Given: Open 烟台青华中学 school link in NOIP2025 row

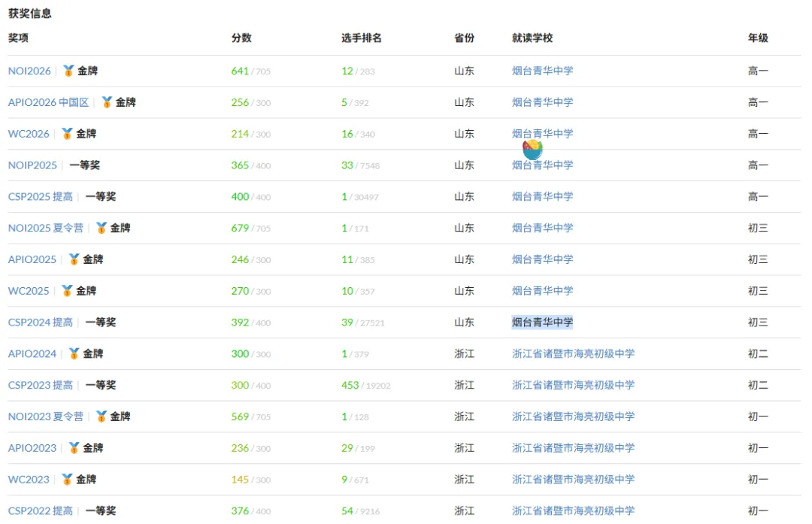Looking at the screenshot, I should (542, 165).
